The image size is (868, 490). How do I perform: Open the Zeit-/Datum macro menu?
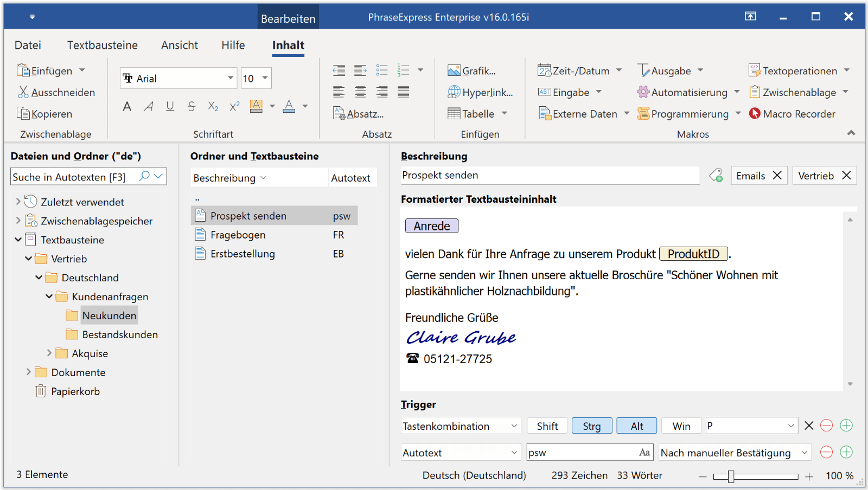coord(579,70)
